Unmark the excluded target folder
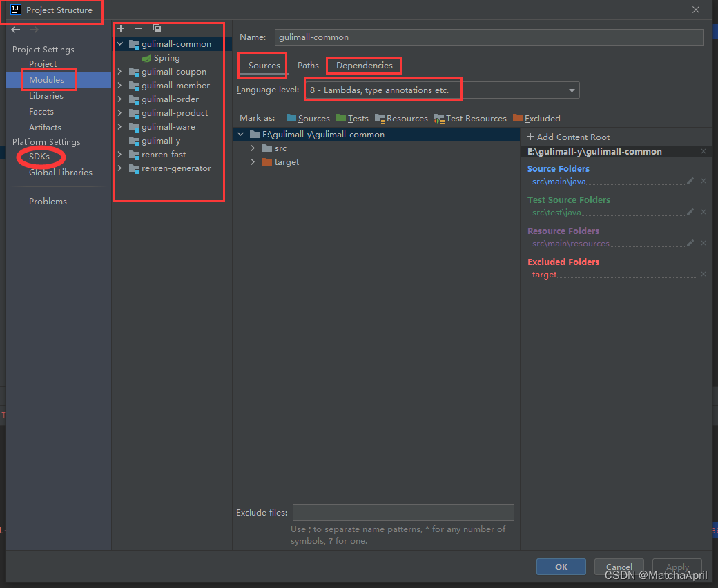This screenshot has width=718, height=588. tap(704, 274)
